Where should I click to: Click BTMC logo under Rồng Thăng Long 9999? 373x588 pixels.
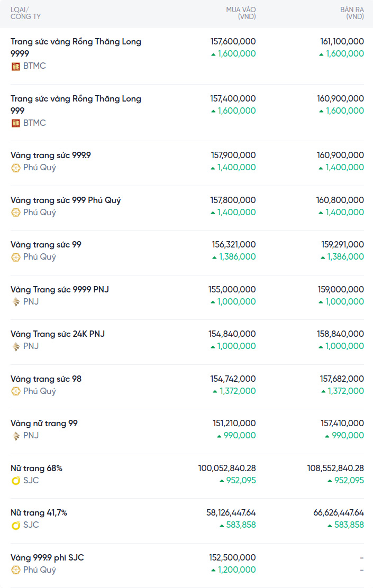click(x=15, y=66)
